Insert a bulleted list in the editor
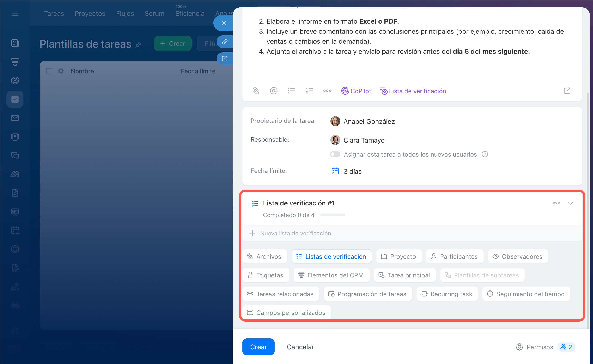 291,91
